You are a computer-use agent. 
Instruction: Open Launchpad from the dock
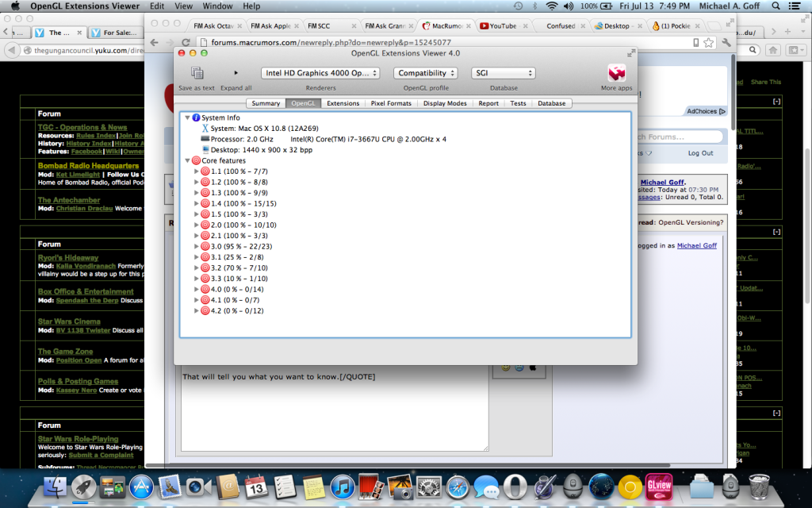83,487
